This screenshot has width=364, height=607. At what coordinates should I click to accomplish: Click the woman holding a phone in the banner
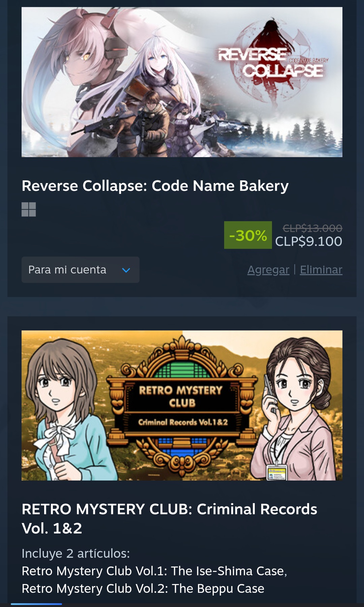297,408
